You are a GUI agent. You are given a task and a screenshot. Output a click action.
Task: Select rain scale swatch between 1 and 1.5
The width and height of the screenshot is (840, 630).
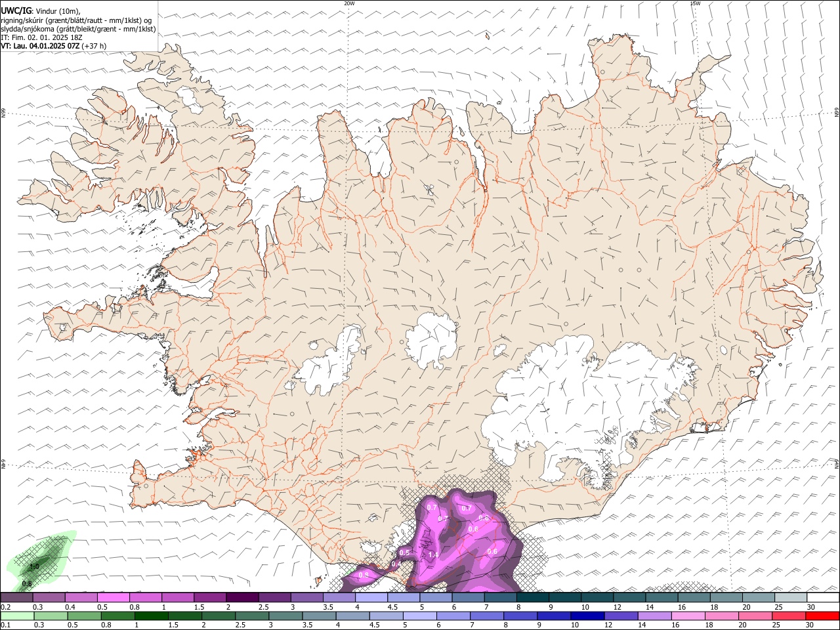coord(151,616)
